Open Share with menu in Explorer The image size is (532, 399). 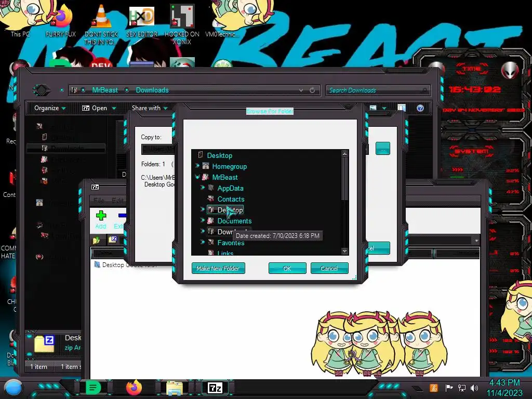tap(150, 108)
